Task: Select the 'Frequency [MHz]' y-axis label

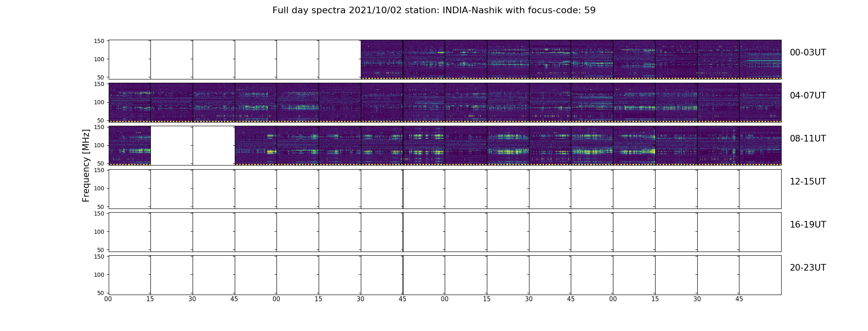Action: (x=86, y=165)
